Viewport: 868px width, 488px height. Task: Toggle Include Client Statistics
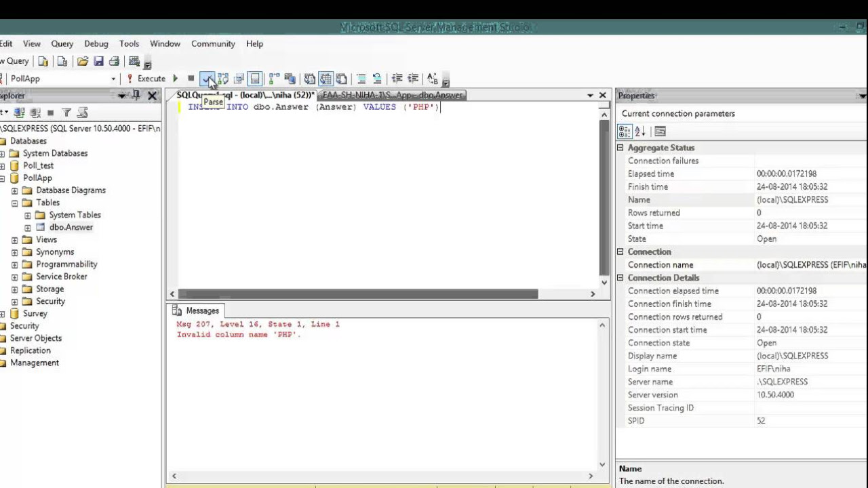pos(290,79)
